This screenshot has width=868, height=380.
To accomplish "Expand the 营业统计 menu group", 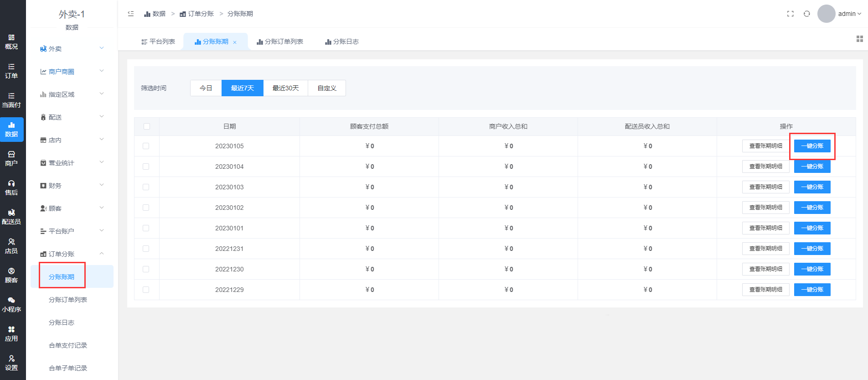I will 72,162.
